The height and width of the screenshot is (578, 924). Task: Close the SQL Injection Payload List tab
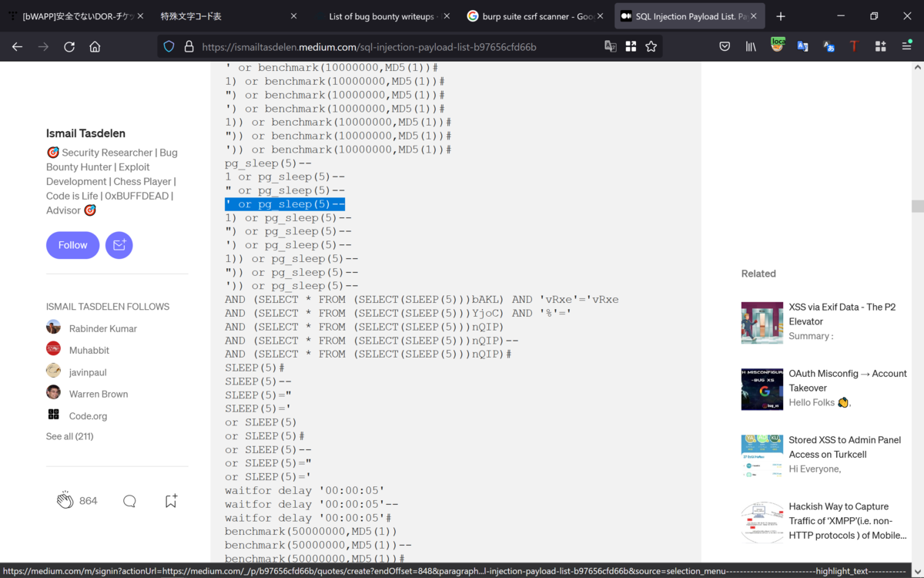coord(754,16)
